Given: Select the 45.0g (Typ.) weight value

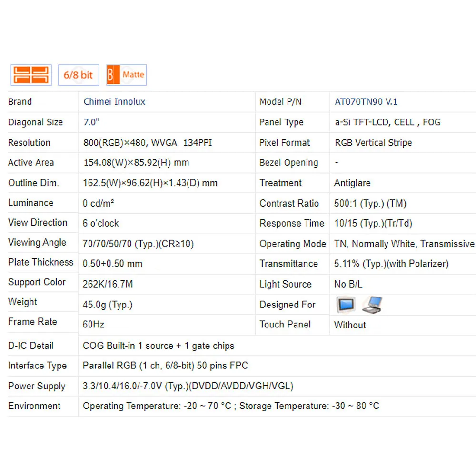Looking at the screenshot, I should pyautogui.click(x=108, y=305).
